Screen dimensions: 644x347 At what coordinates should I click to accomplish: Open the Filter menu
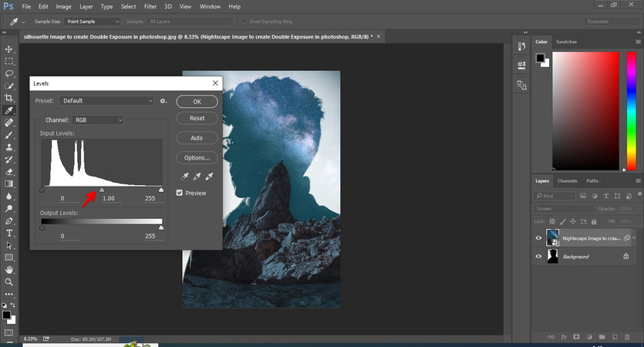pyautogui.click(x=150, y=7)
